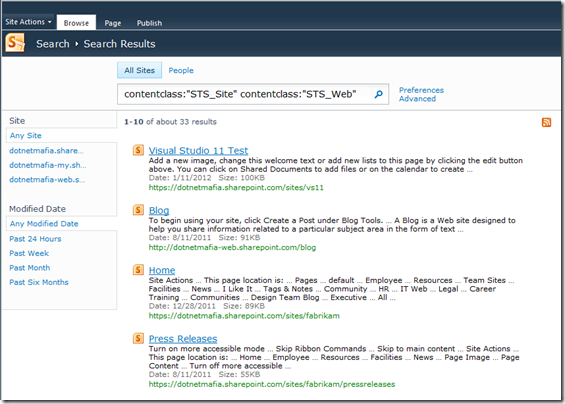The image size is (565, 404).
Task: Click the '1-10 of about 33 results' text
Action: pos(170,122)
